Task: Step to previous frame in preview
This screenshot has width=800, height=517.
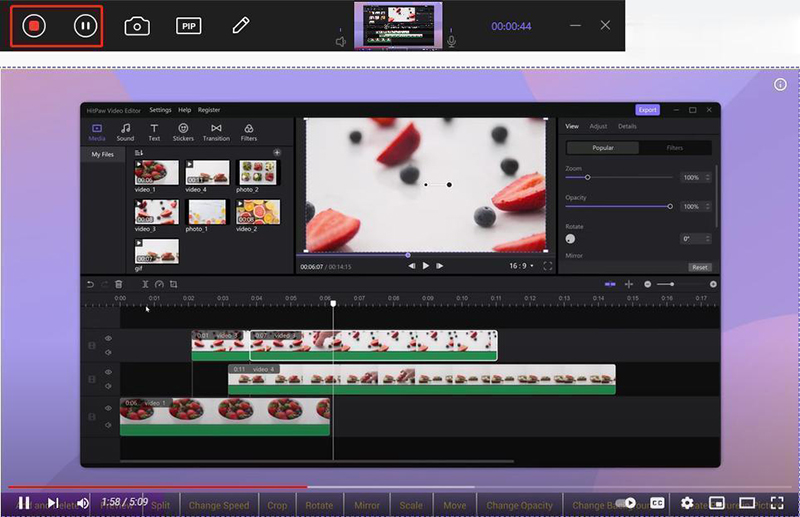Action: click(412, 266)
